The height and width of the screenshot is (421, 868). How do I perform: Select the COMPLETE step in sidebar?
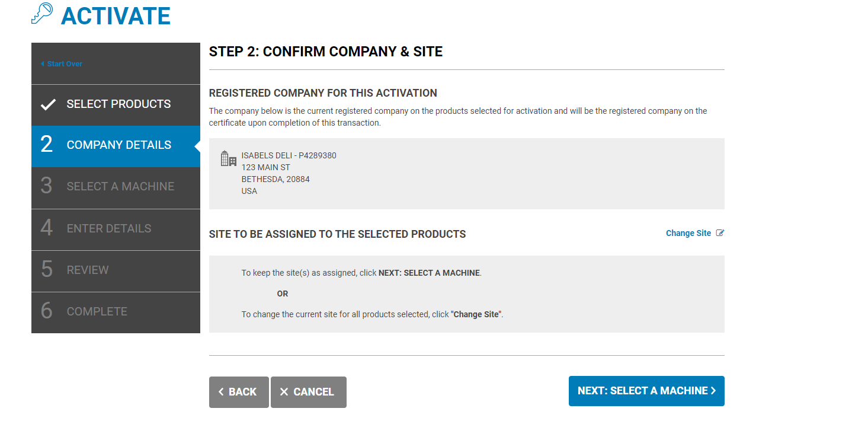[x=116, y=311]
